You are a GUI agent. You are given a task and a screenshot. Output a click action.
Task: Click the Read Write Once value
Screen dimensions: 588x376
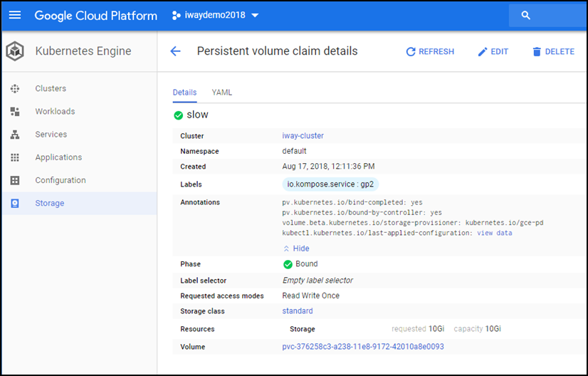pos(310,296)
